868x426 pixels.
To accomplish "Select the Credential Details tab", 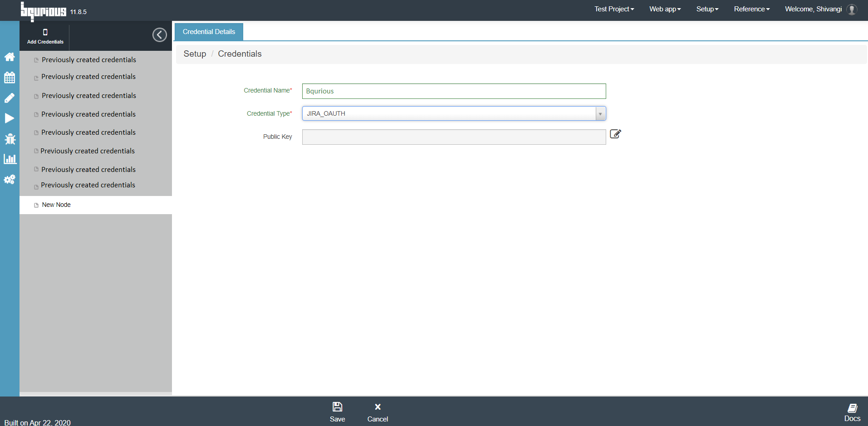I will tap(209, 32).
